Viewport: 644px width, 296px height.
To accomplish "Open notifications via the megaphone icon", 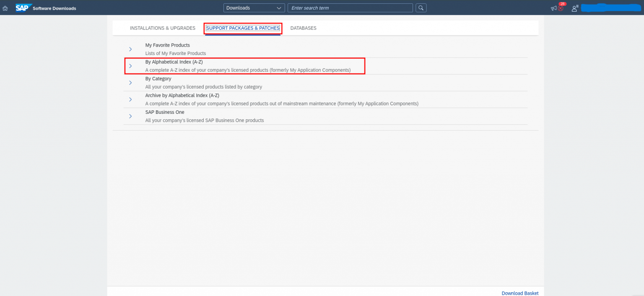I will (x=553, y=8).
